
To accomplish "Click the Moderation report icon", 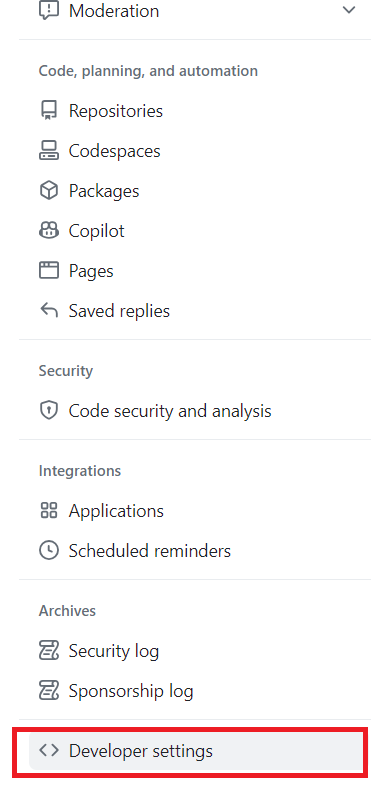I will 49,10.
